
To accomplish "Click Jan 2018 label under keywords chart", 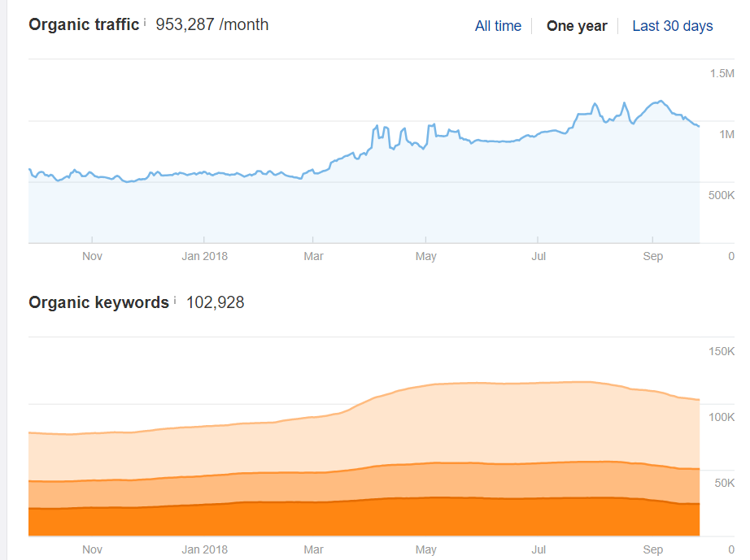I will tap(205, 549).
